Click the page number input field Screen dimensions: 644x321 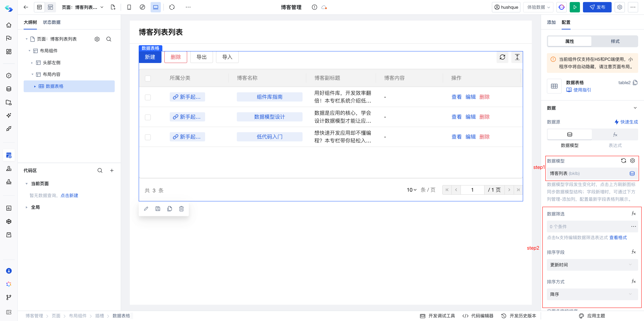472,190
